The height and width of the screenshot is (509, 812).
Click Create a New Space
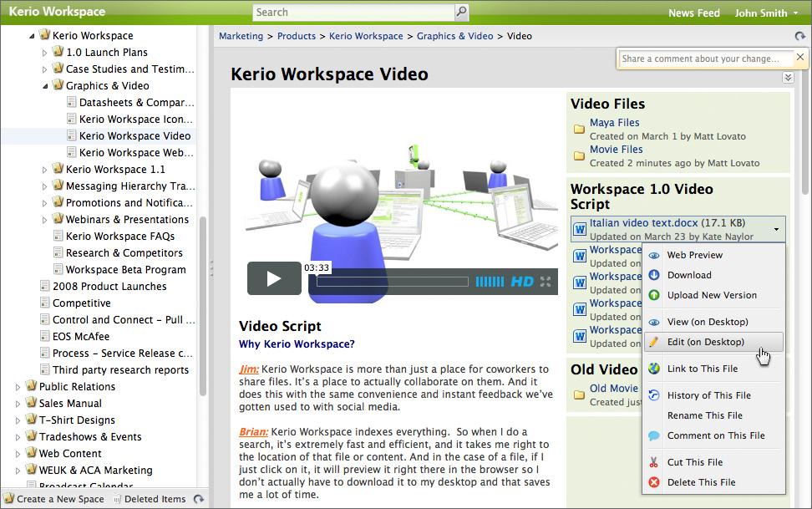pyautogui.click(x=54, y=499)
